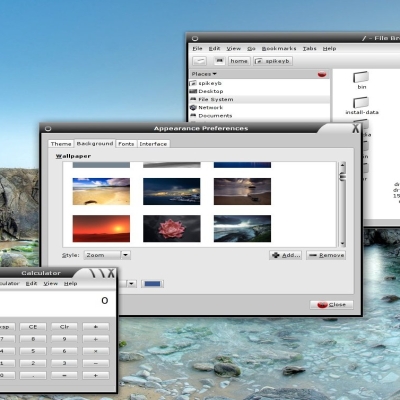The image size is (400, 400).
Task: Open Edit menu in Calculator
Action: tap(31, 283)
